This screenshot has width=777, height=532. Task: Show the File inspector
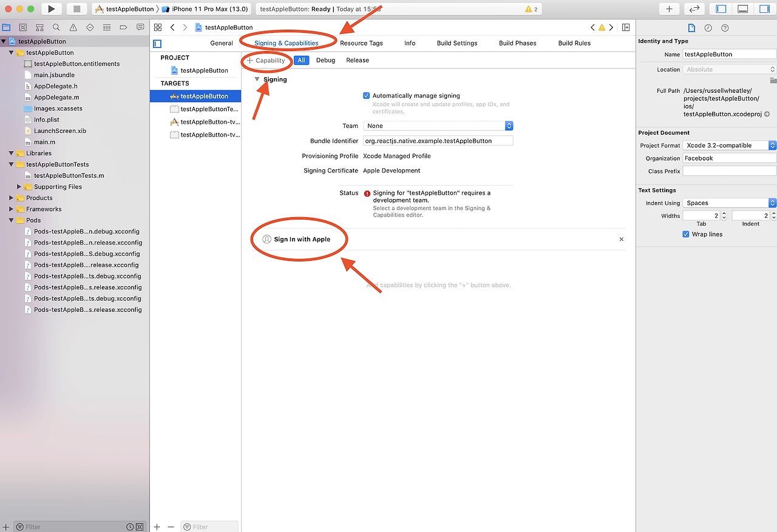point(691,28)
